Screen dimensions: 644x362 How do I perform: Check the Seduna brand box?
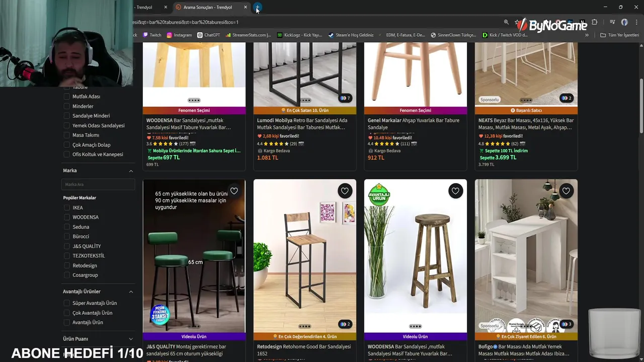tap(66, 227)
